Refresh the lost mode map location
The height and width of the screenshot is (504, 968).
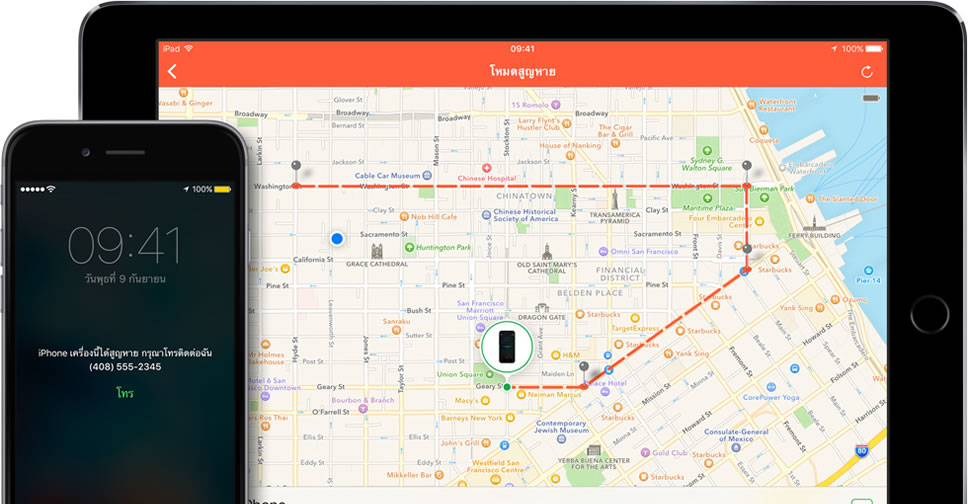(867, 72)
